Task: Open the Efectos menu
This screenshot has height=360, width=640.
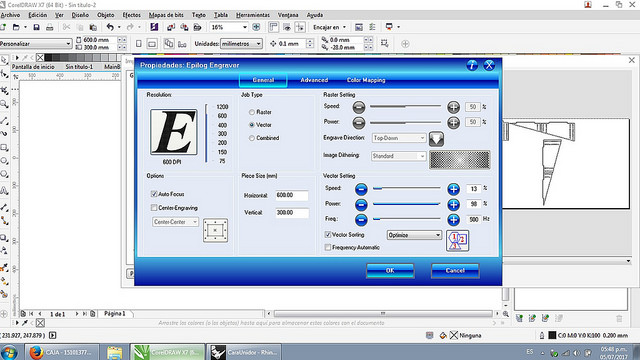Action: click(131, 15)
